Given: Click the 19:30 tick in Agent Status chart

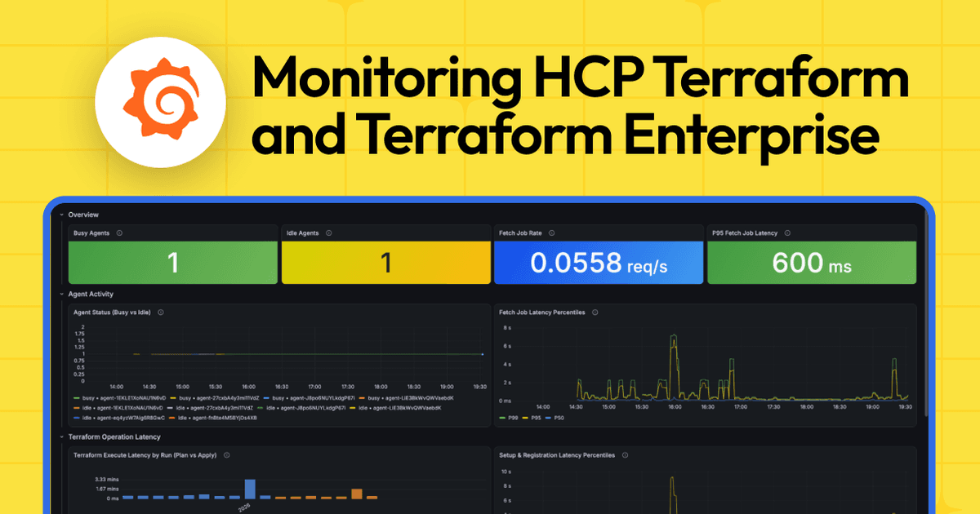Looking at the screenshot, I should [x=480, y=387].
